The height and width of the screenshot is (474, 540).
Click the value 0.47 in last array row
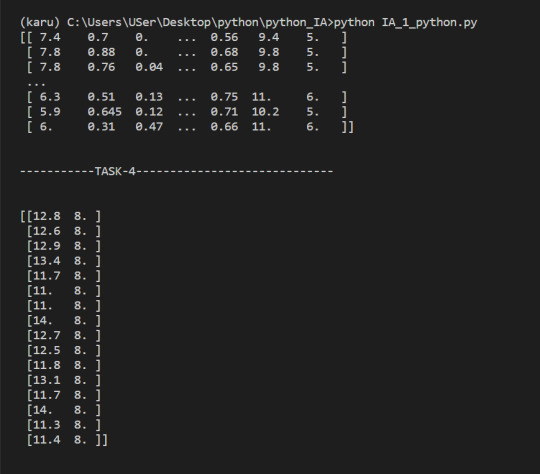point(149,126)
